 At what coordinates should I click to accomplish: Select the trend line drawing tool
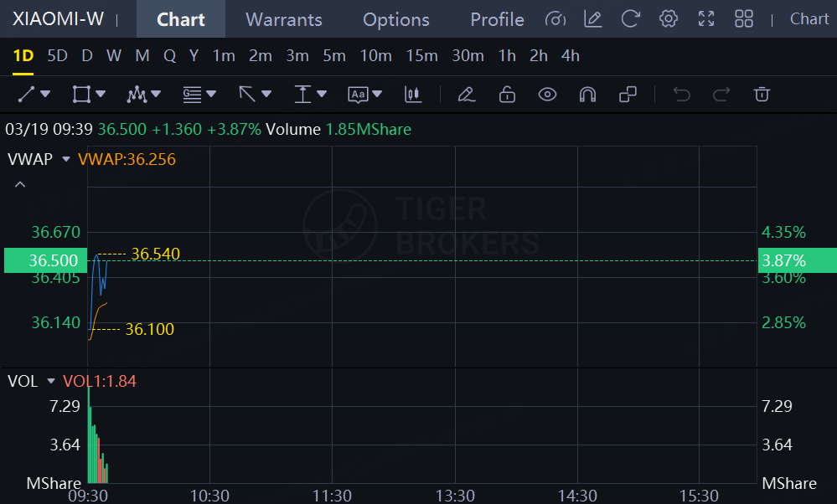tap(27, 95)
